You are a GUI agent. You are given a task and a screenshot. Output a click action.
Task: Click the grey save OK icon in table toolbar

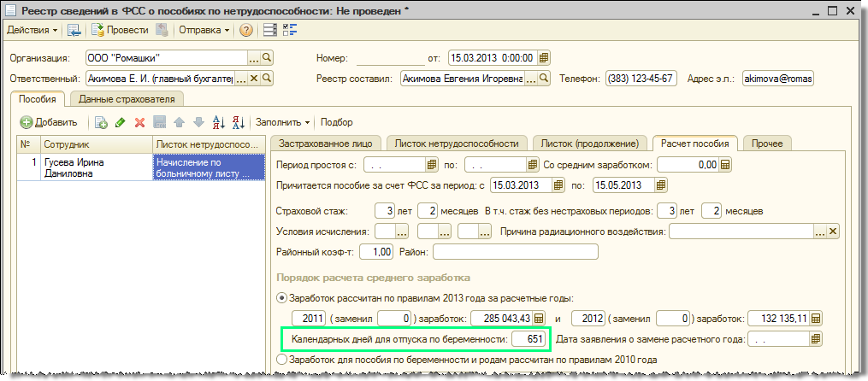(x=159, y=123)
